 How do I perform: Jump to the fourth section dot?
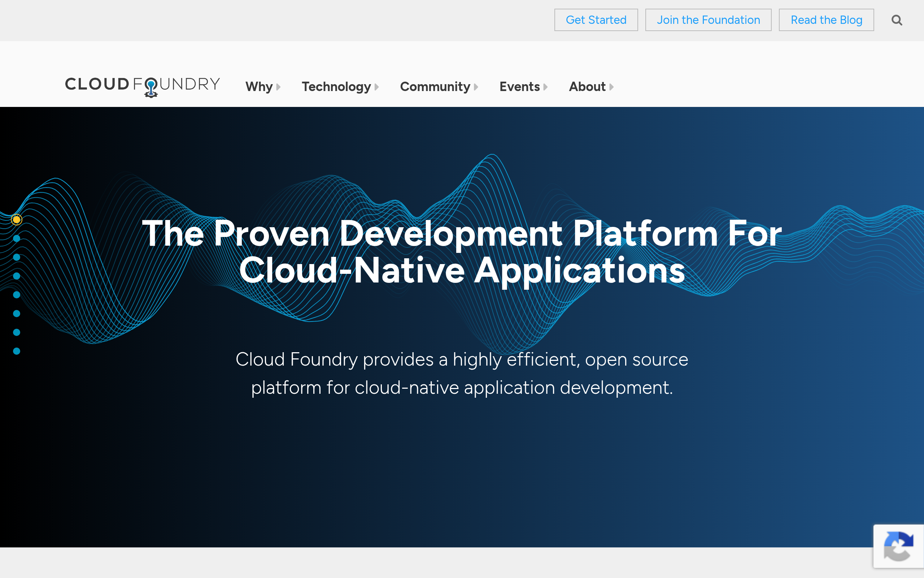point(16,276)
